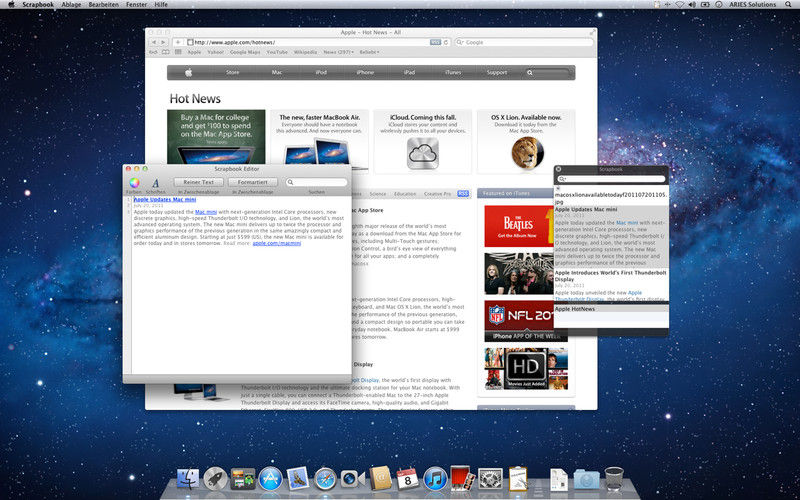Open Photo Booth from the Dock
This screenshot has width=800, height=500.
click(x=463, y=478)
